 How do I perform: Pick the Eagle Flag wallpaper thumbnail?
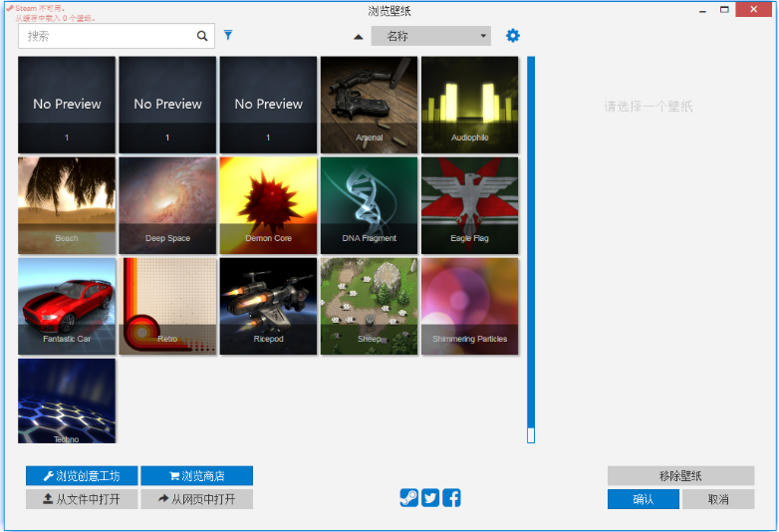469,205
